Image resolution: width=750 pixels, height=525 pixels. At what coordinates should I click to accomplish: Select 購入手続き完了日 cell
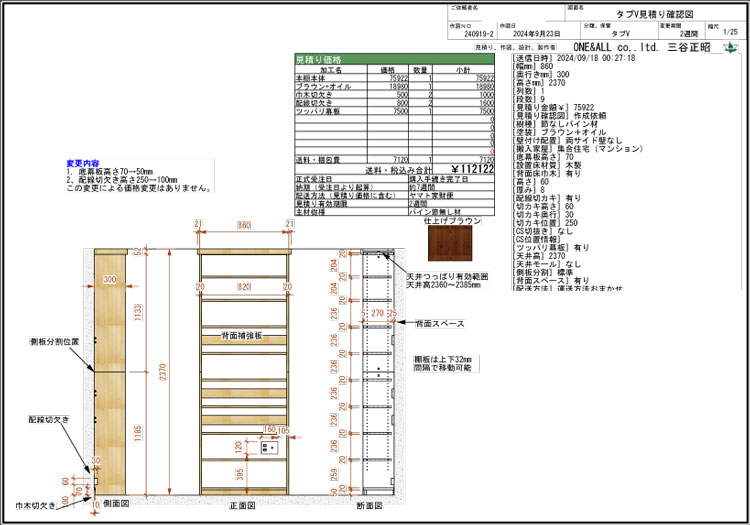(x=439, y=179)
